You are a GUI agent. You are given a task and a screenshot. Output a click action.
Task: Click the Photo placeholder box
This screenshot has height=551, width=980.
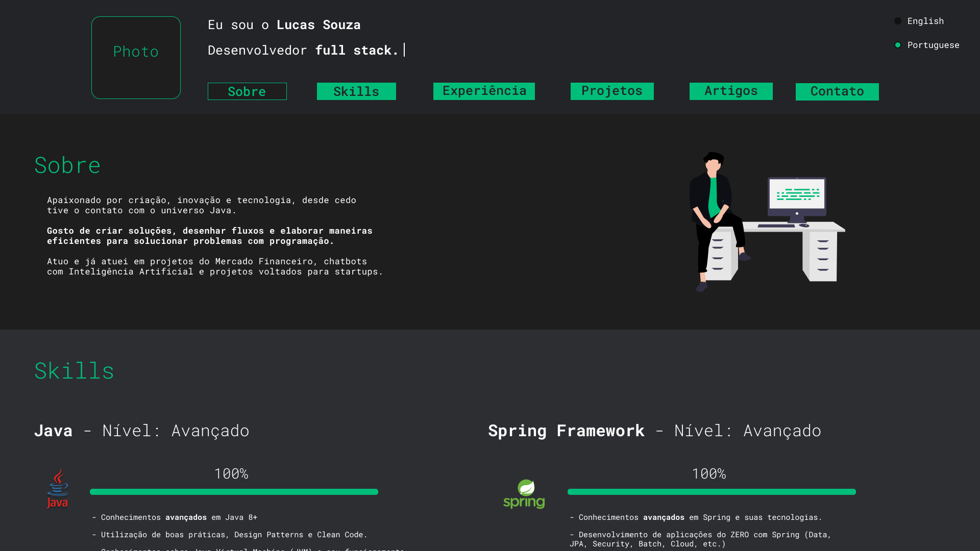coord(136,58)
